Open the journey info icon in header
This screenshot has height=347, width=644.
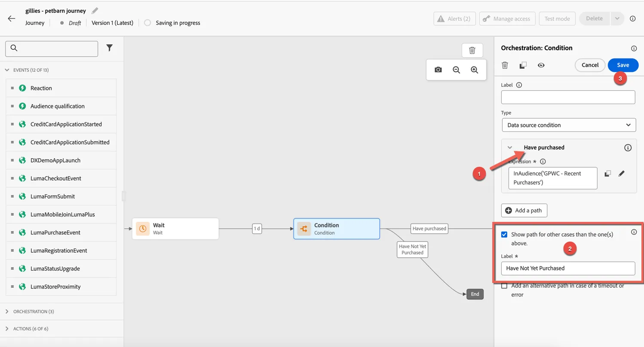pyautogui.click(x=632, y=18)
